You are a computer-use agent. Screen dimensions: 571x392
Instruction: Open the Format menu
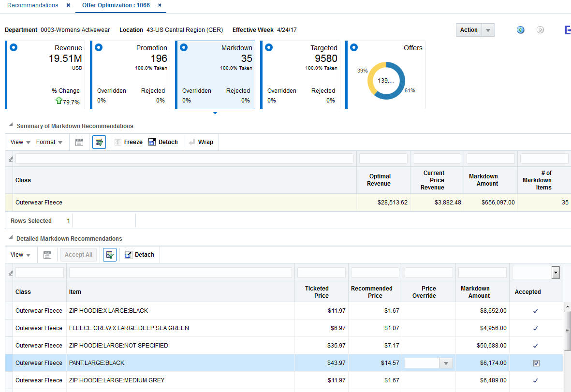pyautogui.click(x=49, y=142)
